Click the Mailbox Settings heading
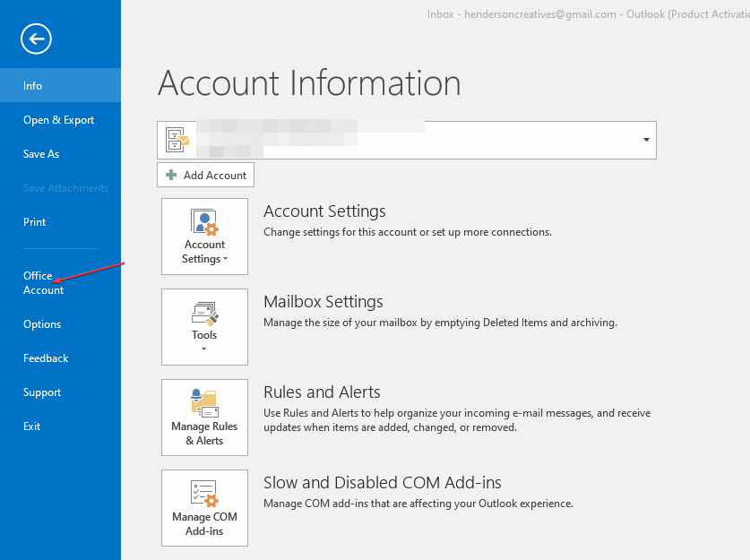 tap(323, 302)
